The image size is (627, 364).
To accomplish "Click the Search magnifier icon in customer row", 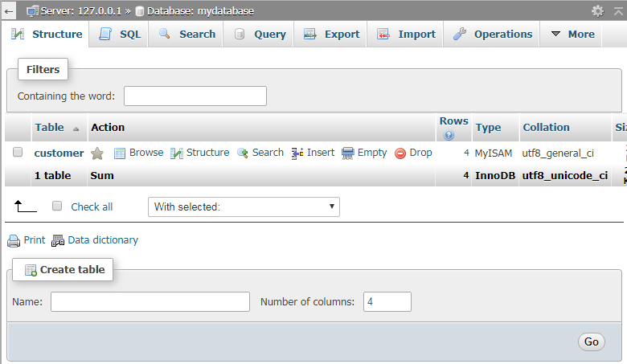I will coord(242,153).
